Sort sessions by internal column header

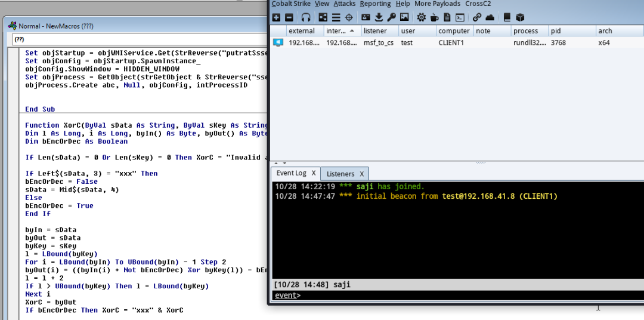342,31
